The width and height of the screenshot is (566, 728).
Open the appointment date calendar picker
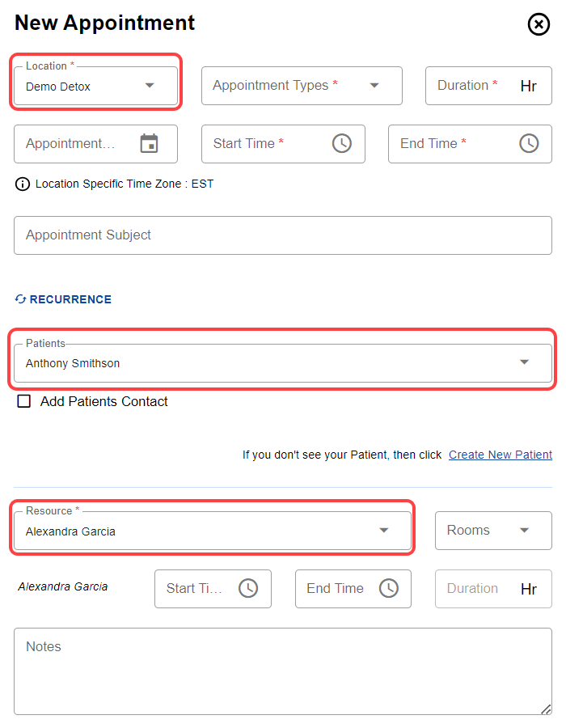click(149, 144)
